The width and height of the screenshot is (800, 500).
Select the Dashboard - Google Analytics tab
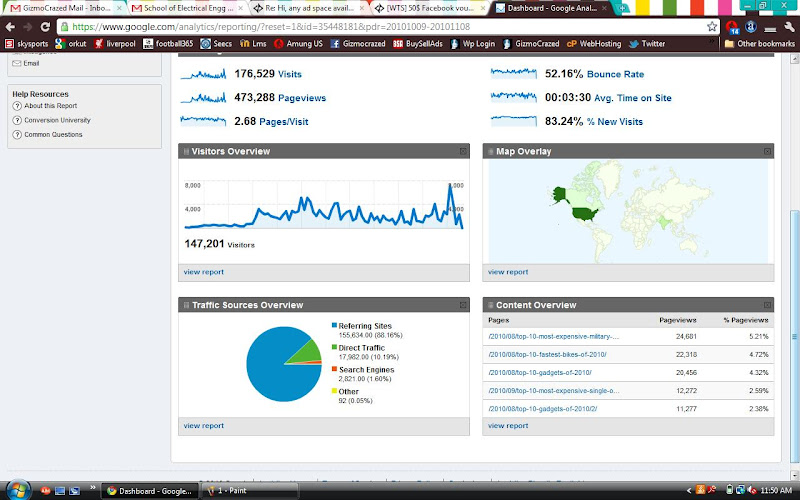(x=551, y=8)
